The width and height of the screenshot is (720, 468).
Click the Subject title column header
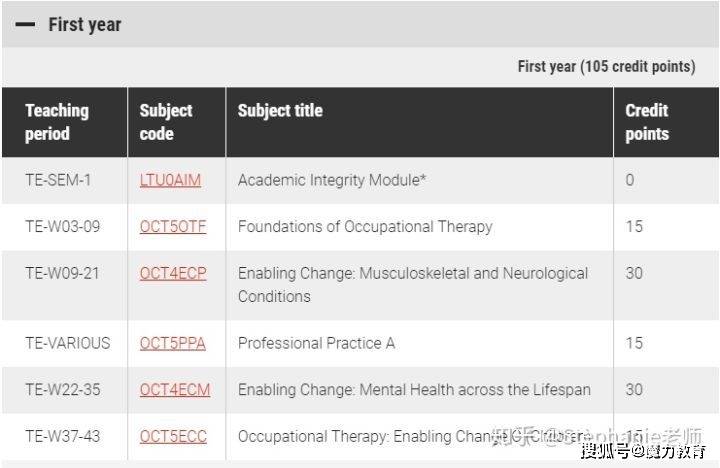click(x=280, y=111)
